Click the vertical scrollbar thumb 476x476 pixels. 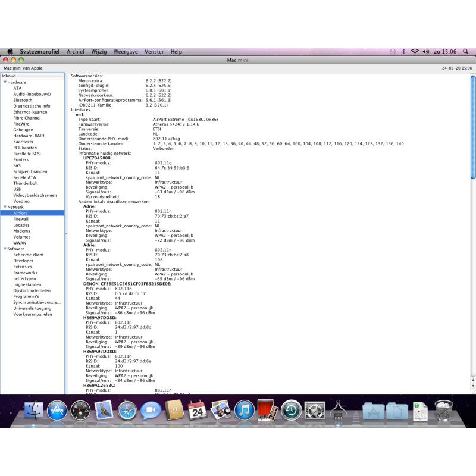coord(473,127)
